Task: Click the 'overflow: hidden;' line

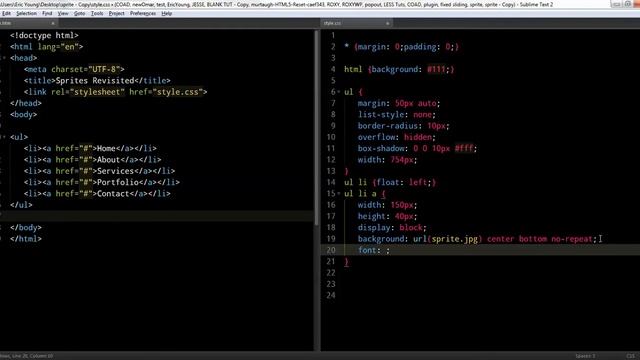Action: point(397,137)
